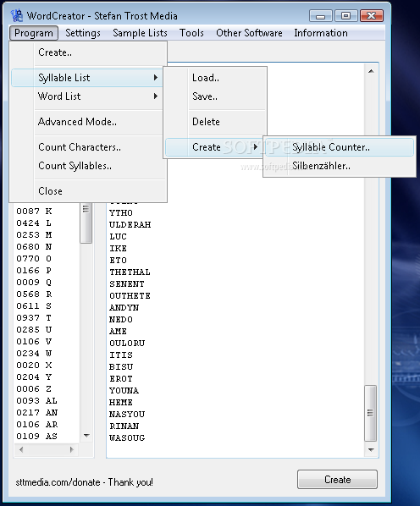Click the word BISU
The image size is (420, 506).
pyautogui.click(x=121, y=367)
